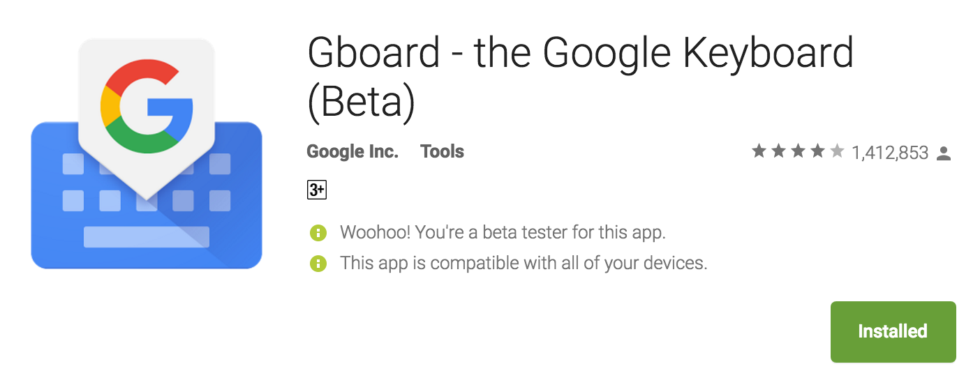Open the Tools category link
The height and width of the screenshot is (378, 980).
click(x=442, y=151)
